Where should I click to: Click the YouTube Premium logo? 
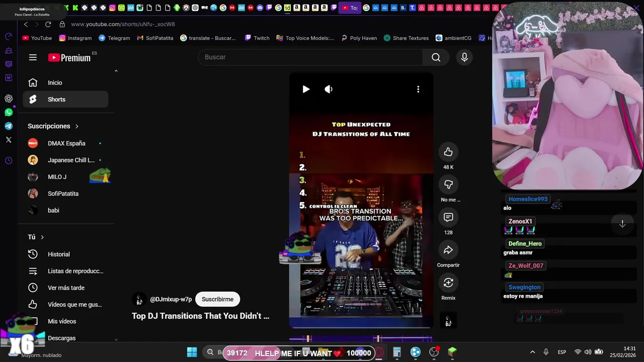pos(69,57)
